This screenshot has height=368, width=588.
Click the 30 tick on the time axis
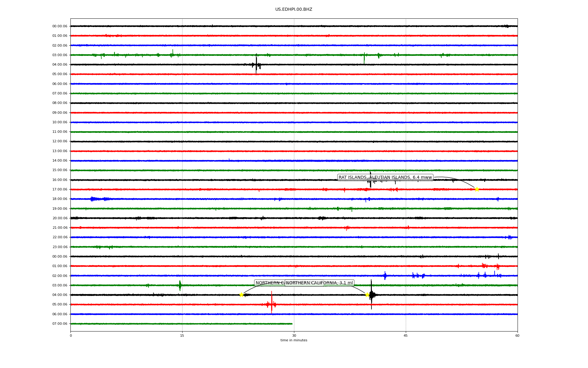294,335
